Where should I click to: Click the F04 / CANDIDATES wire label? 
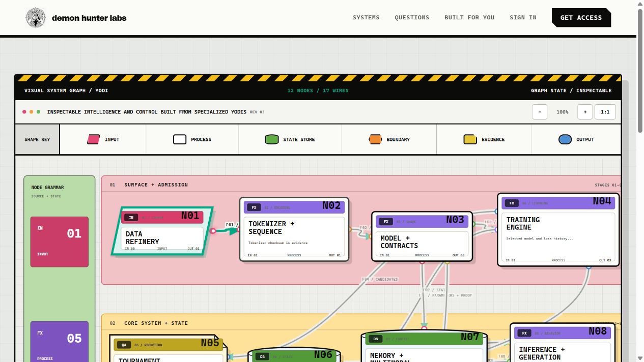380,279
